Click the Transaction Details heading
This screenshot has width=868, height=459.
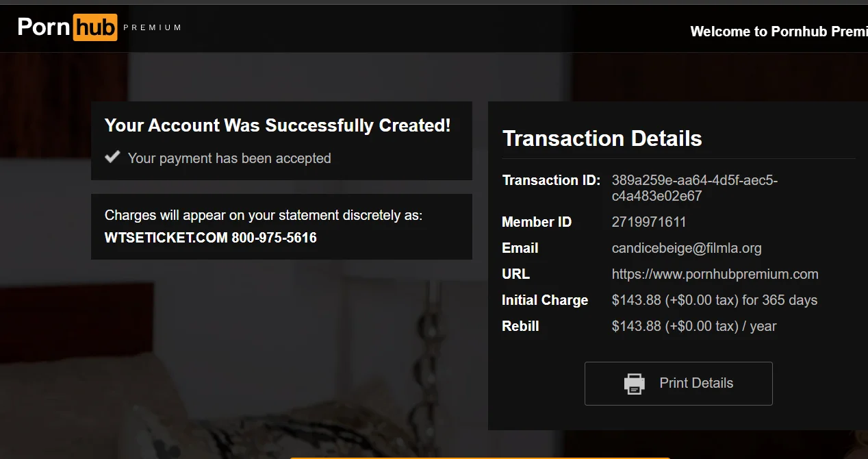pos(602,138)
